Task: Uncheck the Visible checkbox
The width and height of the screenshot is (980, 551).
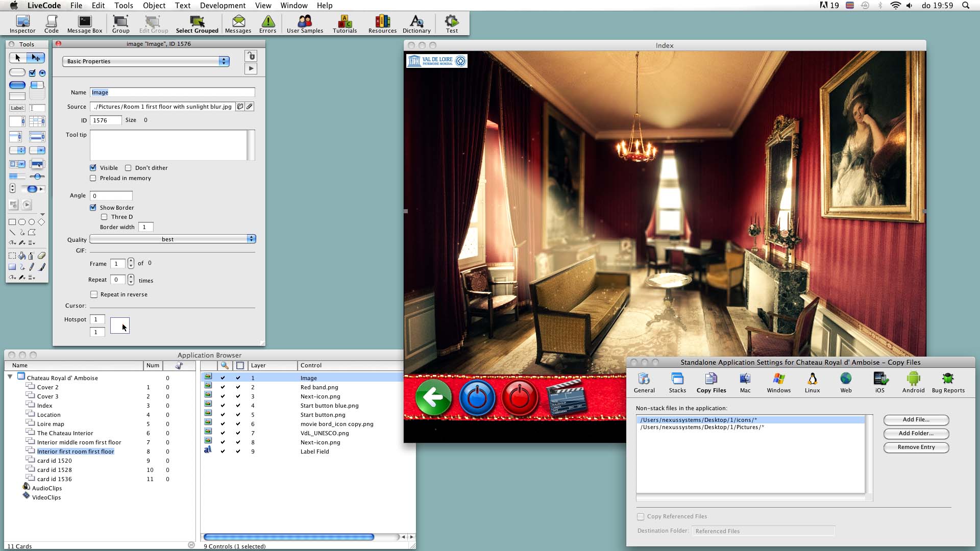Action: (x=93, y=168)
